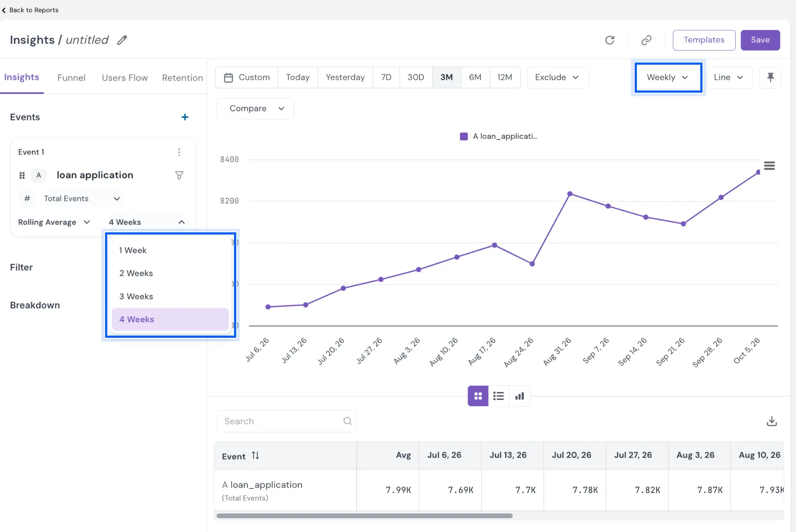This screenshot has width=796, height=532.
Task: Open the Rolling Average dropdown
Action: (54, 222)
